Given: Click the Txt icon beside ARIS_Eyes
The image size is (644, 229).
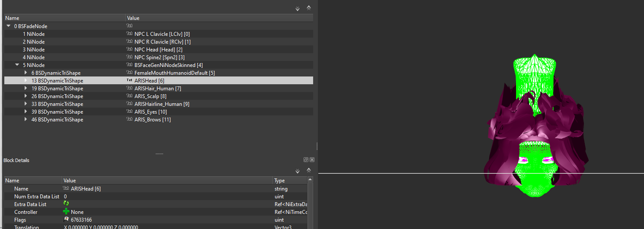Looking at the screenshot, I should coord(129,111).
